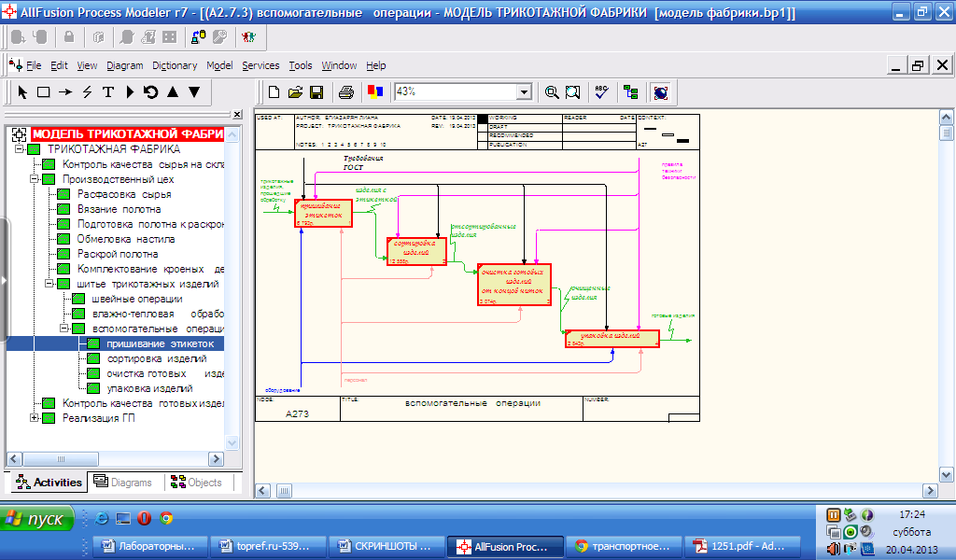Open the File menu

click(x=34, y=65)
